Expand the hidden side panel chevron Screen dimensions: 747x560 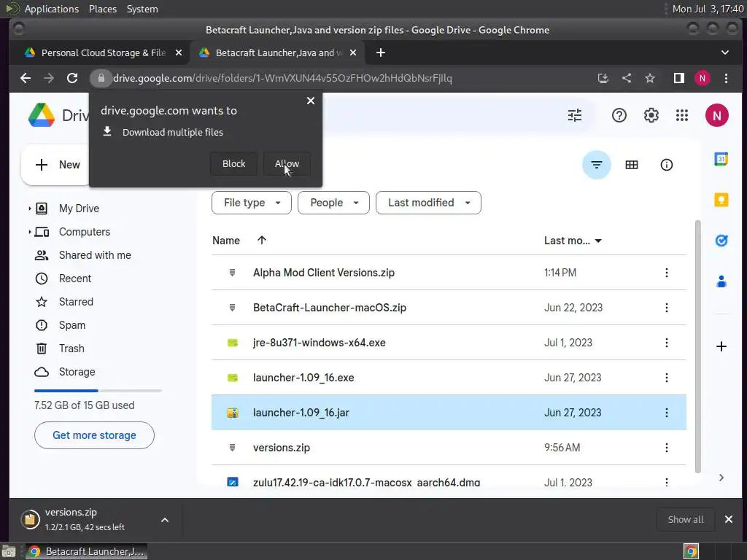click(721, 478)
